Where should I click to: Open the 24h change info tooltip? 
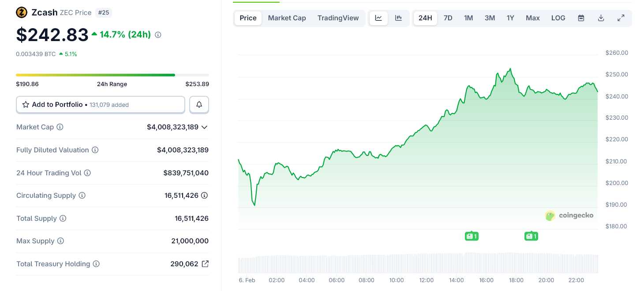tap(157, 34)
